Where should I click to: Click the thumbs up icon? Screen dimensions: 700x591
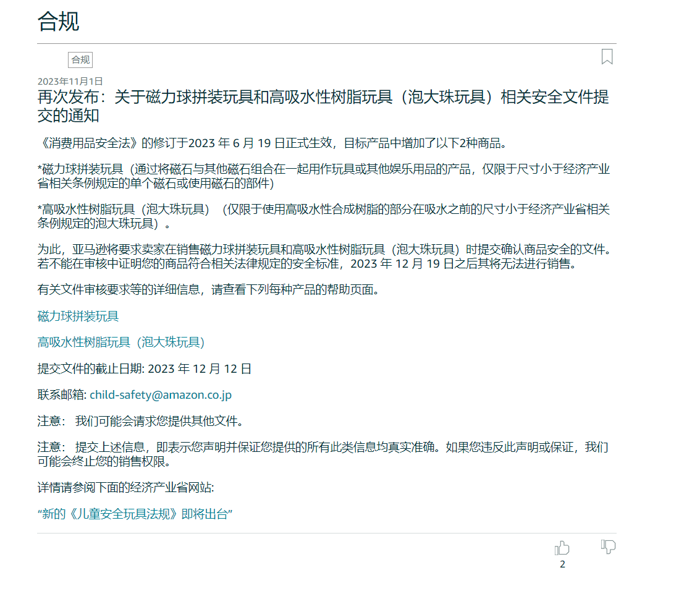[x=562, y=548]
